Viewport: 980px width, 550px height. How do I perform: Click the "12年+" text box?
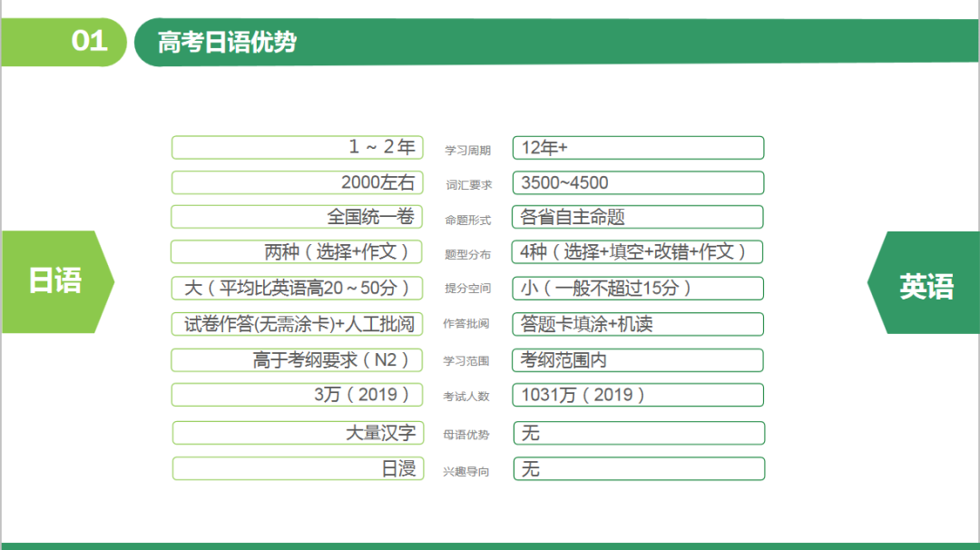pyautogui.click(x=638, y=147)
